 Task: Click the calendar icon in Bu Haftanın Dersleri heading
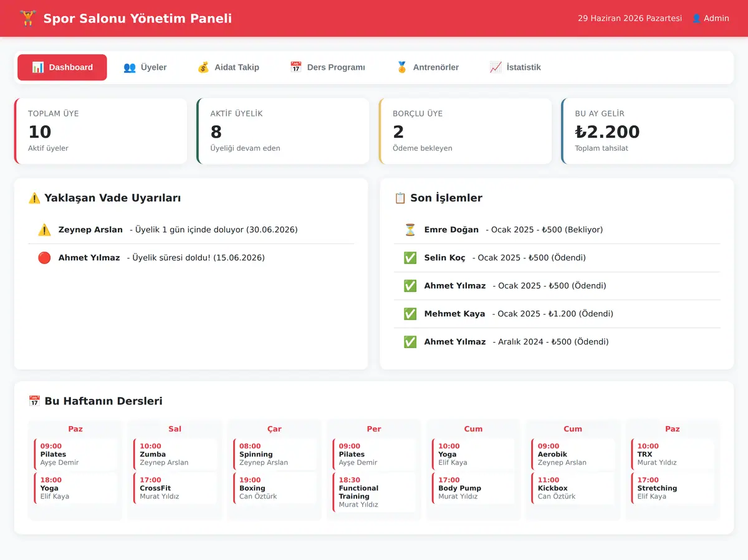click(x=34, y=401)
